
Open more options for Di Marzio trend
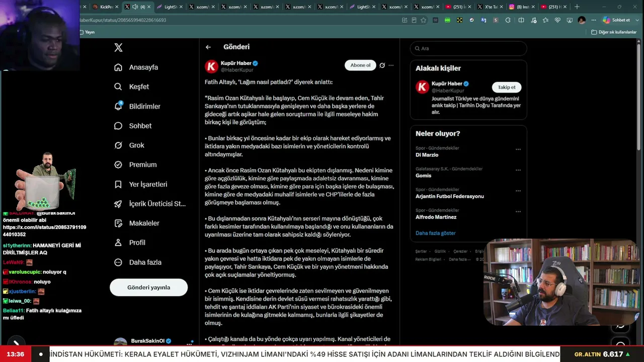click(518, 149)
